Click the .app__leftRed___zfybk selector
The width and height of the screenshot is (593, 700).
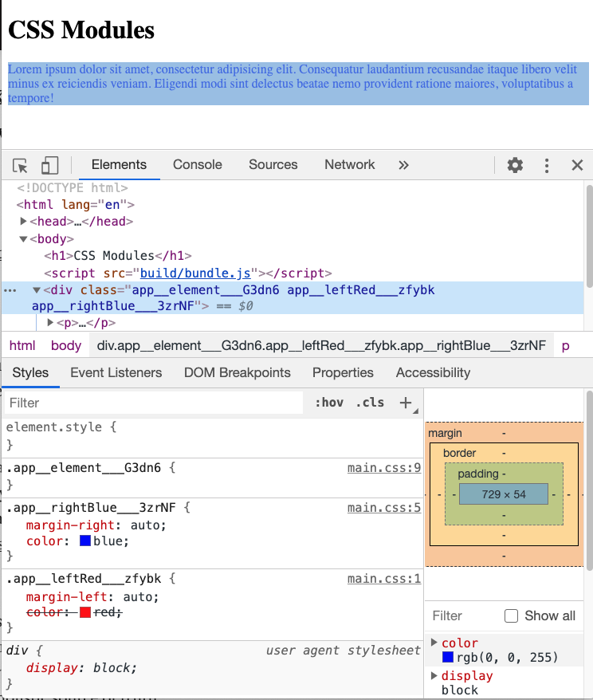pos(84,579)
